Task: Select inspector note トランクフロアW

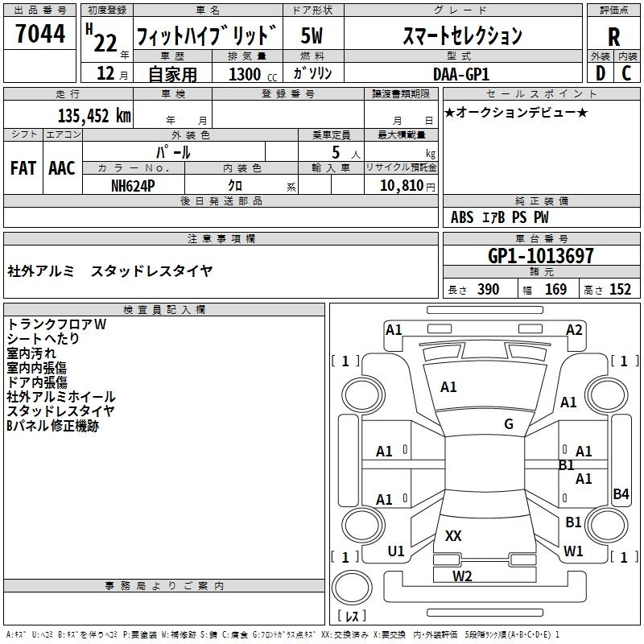Action: (x=56, y=324)
